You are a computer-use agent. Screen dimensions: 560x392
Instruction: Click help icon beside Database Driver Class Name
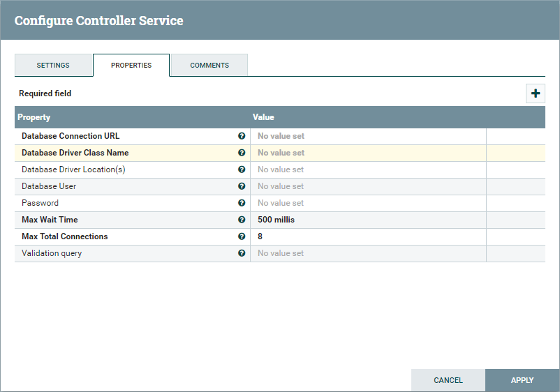[242, 153]
